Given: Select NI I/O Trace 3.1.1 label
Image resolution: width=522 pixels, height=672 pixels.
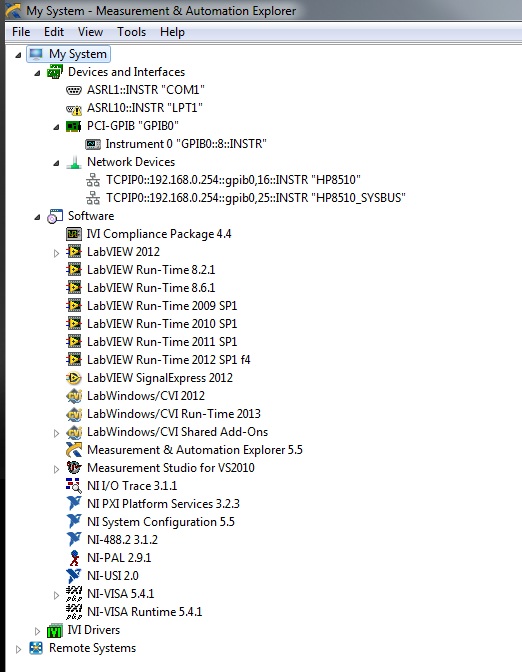Looking at the screenshot, I should tap(132, 486).
